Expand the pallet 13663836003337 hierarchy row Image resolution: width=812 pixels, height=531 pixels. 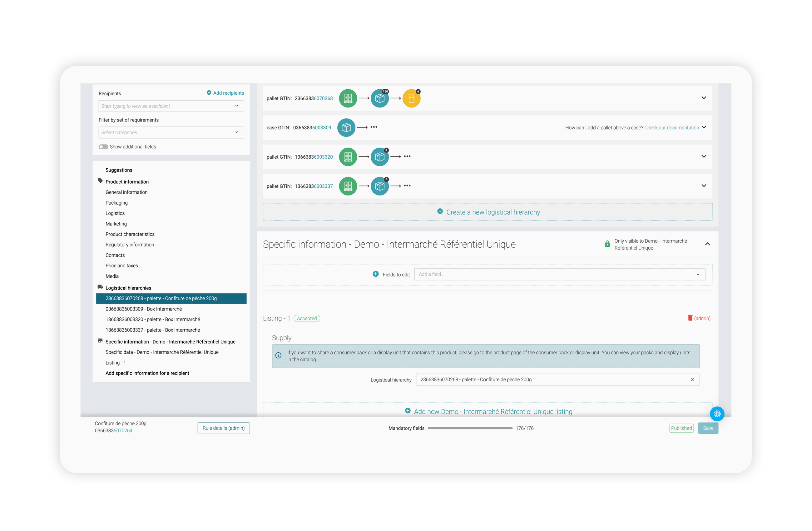coord(704,186)
